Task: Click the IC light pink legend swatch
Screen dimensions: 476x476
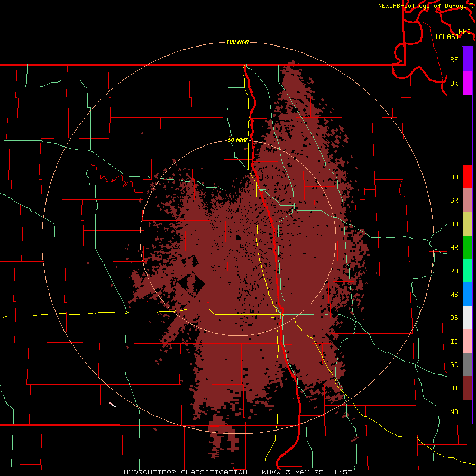Action: 467,341
